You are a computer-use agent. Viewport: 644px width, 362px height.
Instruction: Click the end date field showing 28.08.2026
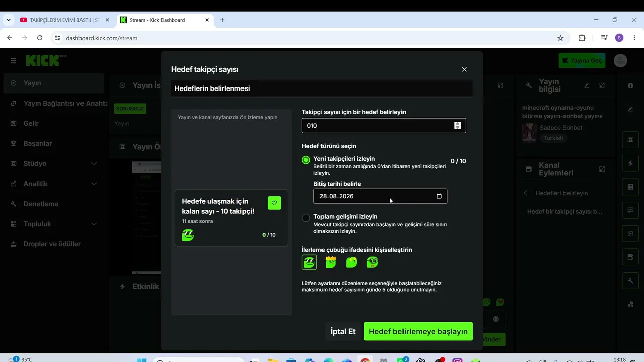[380, 196]
